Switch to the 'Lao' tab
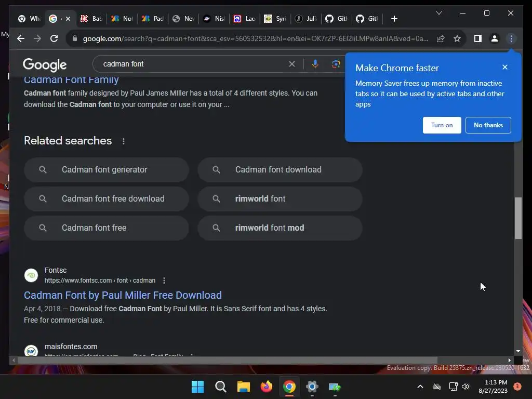 tap(244, 19)
